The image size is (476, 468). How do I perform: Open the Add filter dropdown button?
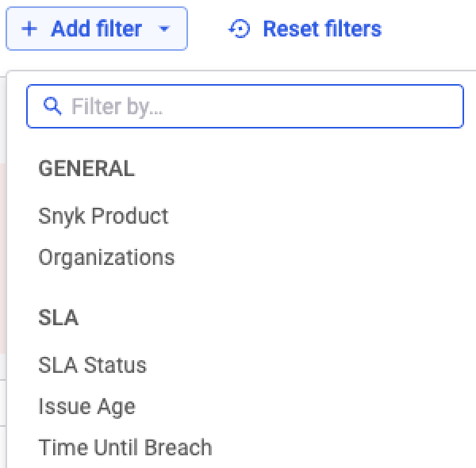click(x=97, y=29)
